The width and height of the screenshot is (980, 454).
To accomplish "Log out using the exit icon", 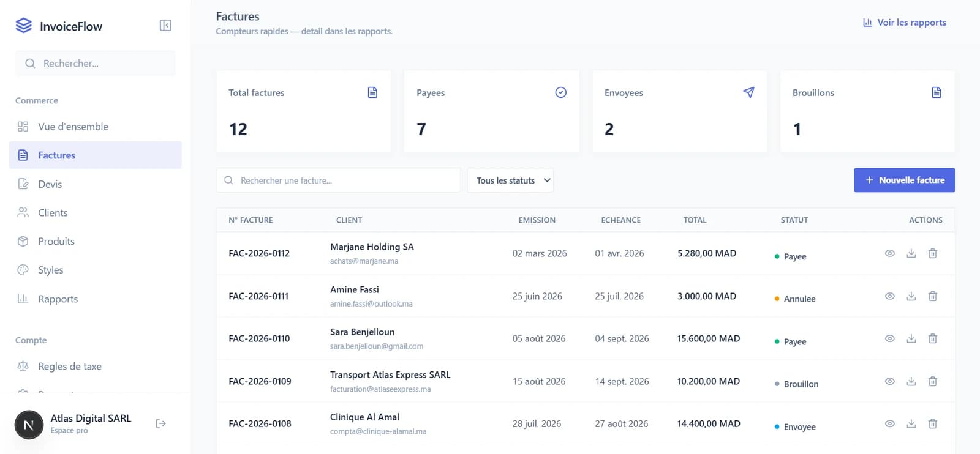I will [161, 423].
